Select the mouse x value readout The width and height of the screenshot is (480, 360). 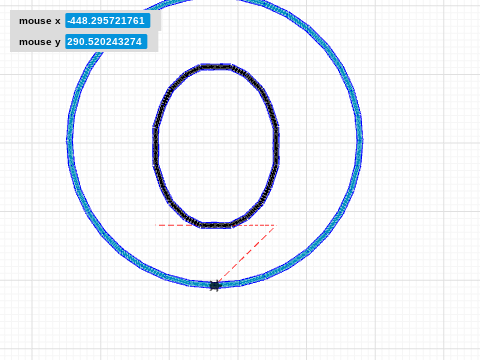[x=108, y=21]
